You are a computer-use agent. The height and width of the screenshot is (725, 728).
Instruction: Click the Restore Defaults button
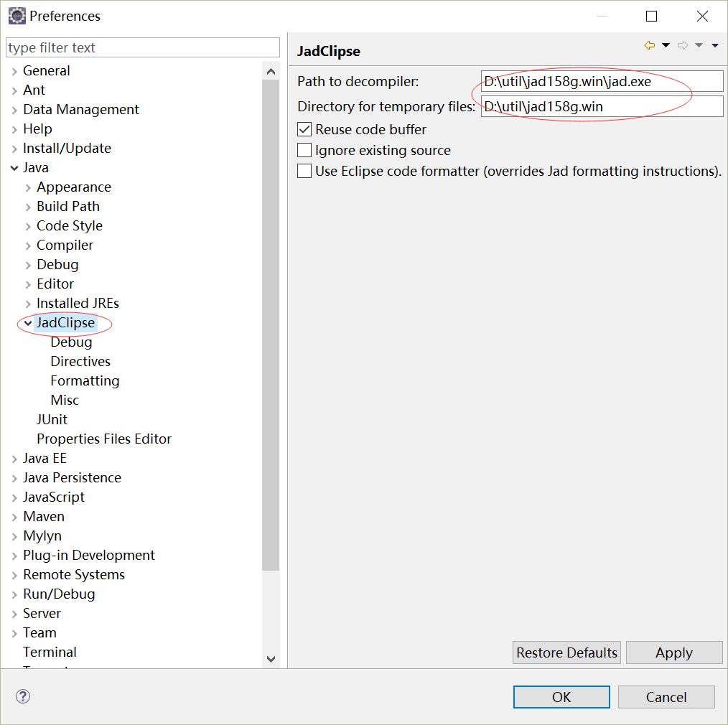566,652
